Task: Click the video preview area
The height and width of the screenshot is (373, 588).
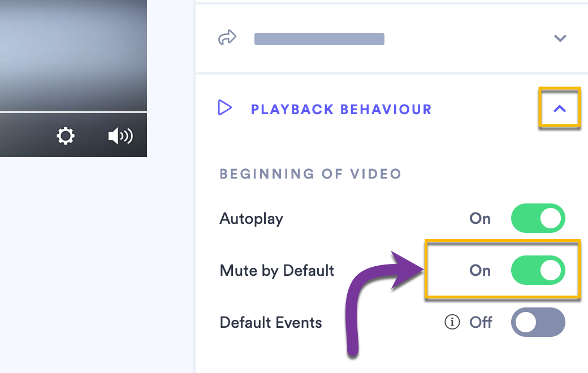Action: tap(73, 54)
